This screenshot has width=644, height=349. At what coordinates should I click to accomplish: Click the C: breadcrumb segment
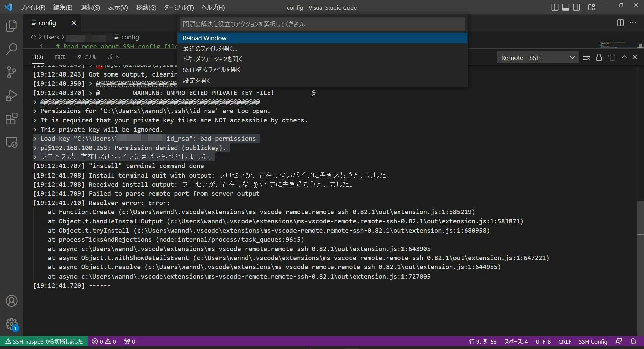click(34, 37)
